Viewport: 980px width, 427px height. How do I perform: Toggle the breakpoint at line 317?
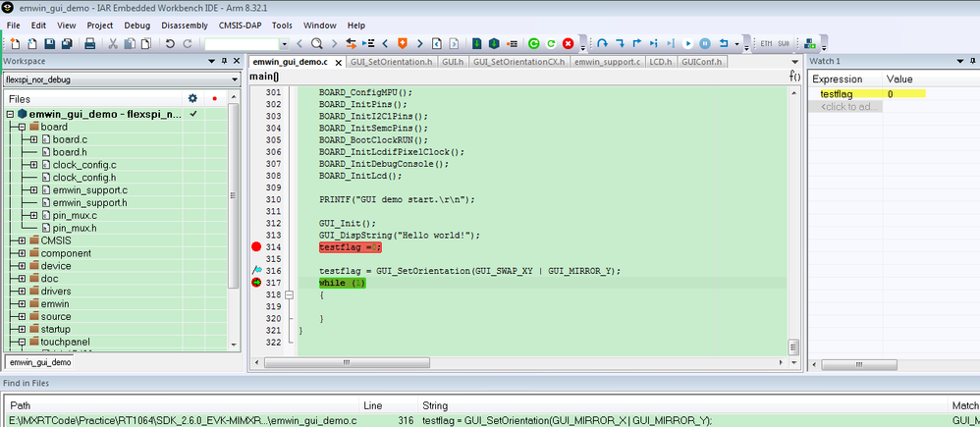(256, 283)
